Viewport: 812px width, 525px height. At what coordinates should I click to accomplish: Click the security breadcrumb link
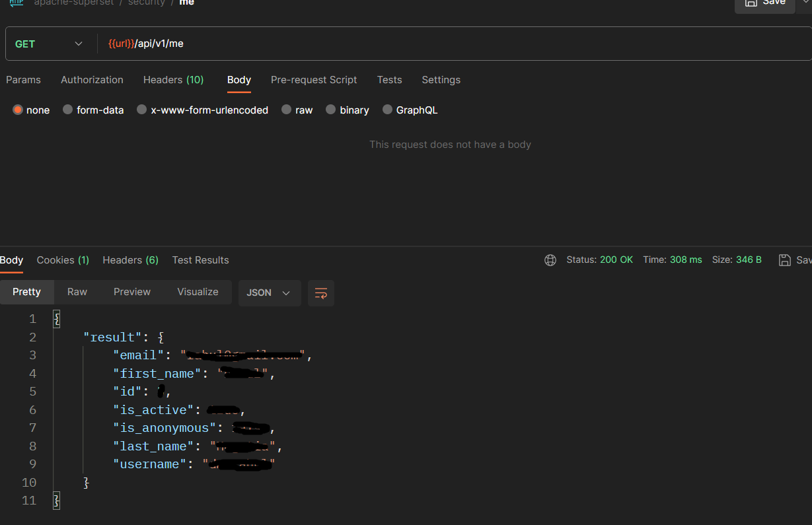147,3
